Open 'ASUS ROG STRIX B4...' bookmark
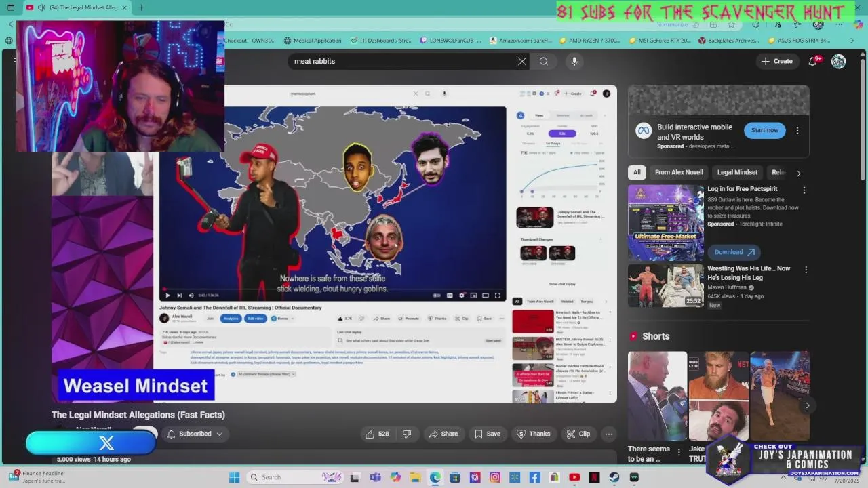 click(x=799, y=41)
